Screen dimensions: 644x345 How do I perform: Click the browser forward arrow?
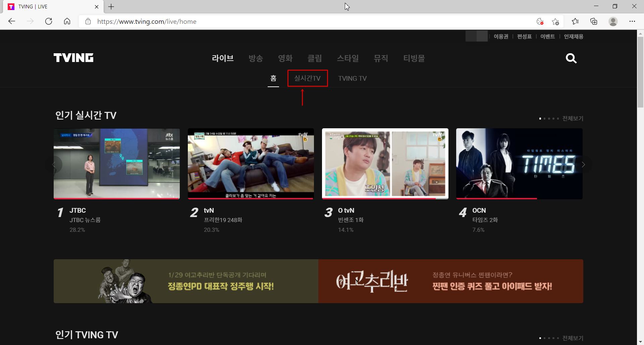(30, 21)
